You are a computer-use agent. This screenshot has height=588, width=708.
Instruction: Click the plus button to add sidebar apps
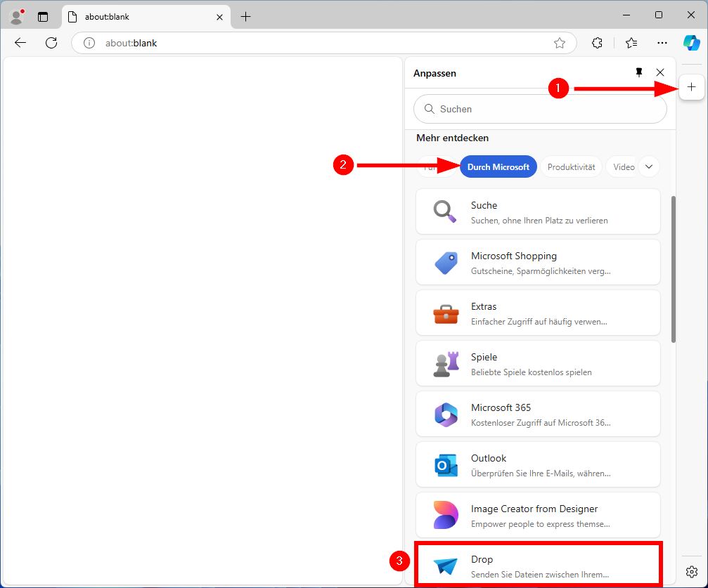(691, 86)
